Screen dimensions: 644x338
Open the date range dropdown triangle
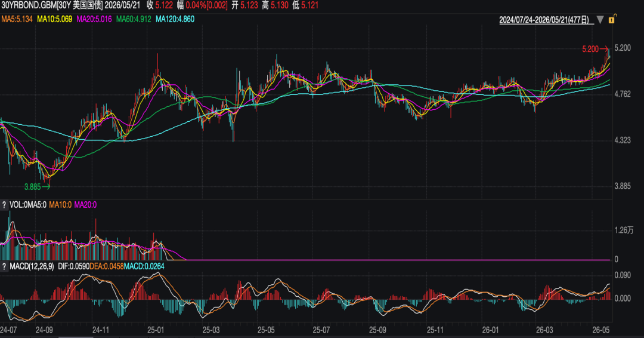click(600, 19)
